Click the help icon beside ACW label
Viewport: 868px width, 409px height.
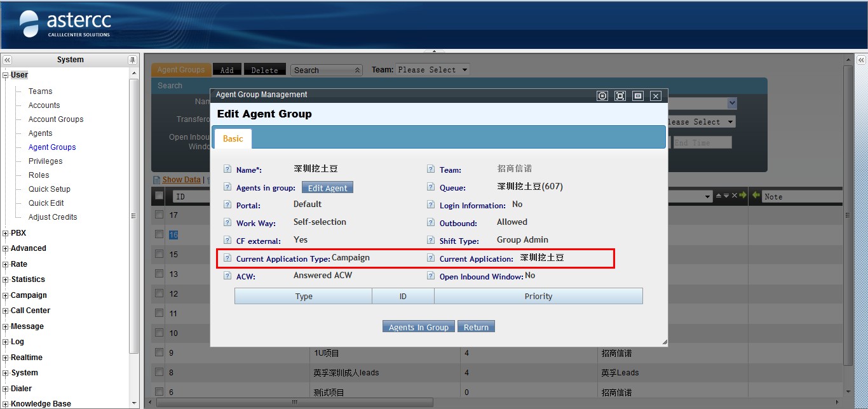[227, 276]
